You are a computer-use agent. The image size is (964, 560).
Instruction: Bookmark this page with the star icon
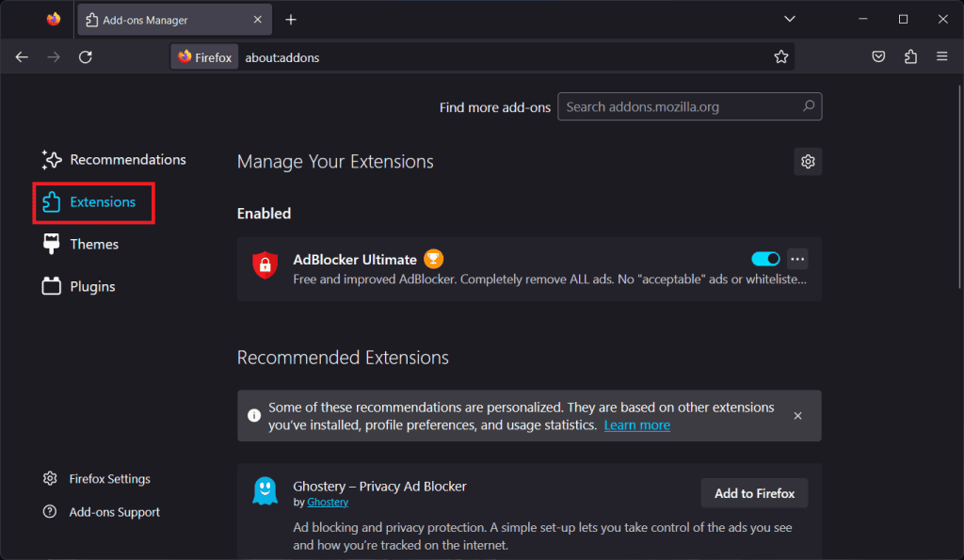[x=780, y=57]
